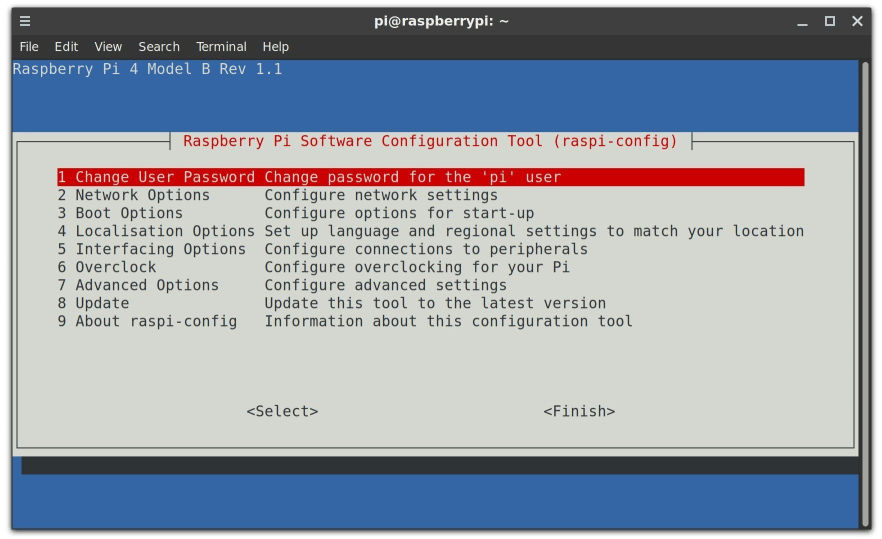Open the Help menu
This screenshot has width=882, height=539.
point(275,46)
